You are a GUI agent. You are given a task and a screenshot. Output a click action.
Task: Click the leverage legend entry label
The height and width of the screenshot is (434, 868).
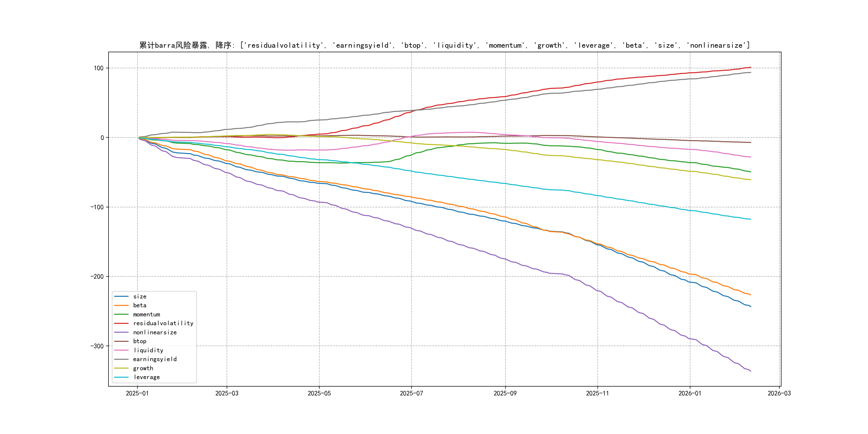pyautogui.click(x=147, y=377)
